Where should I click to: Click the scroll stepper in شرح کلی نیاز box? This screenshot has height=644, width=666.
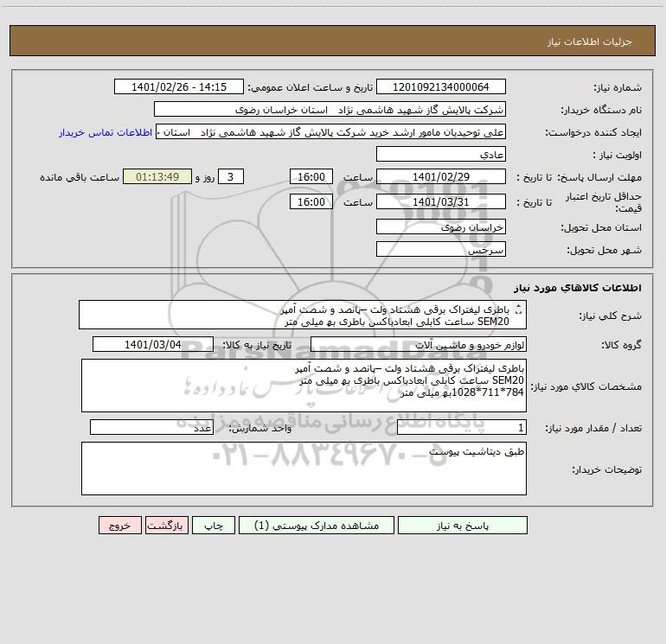517,309
